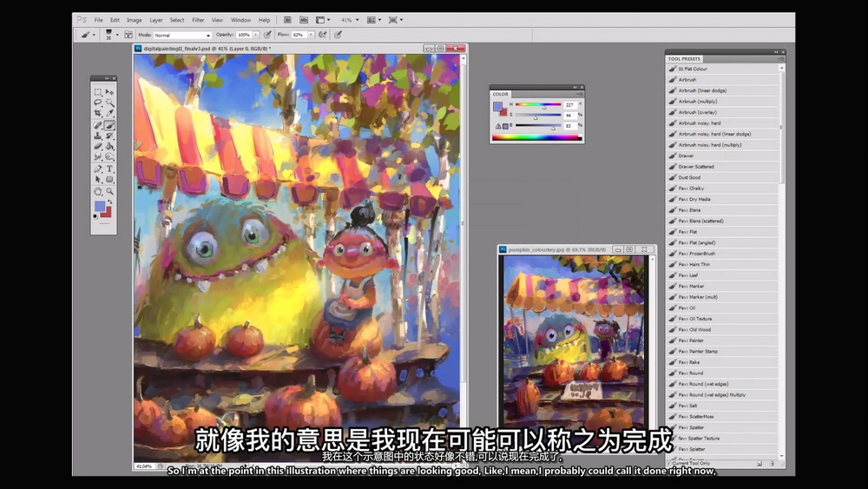Viewport: 868px width, 489px height.
Task: Open the Edit menu
Action: [115, 20]
